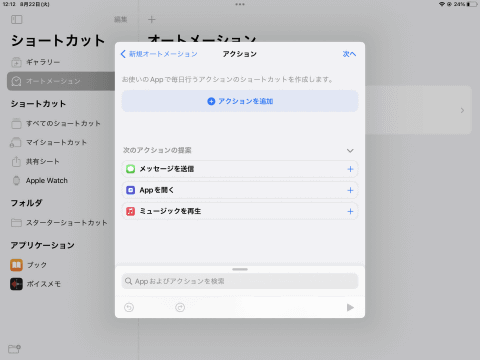Toggle the sidebar icon at top left
This screenshot has width=480, height=360.
[17, 20]
